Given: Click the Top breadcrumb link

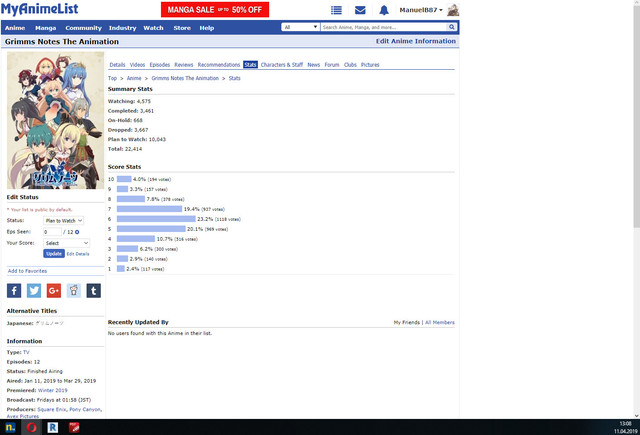Looking at the screenshot, I should (x=112, y=78).
